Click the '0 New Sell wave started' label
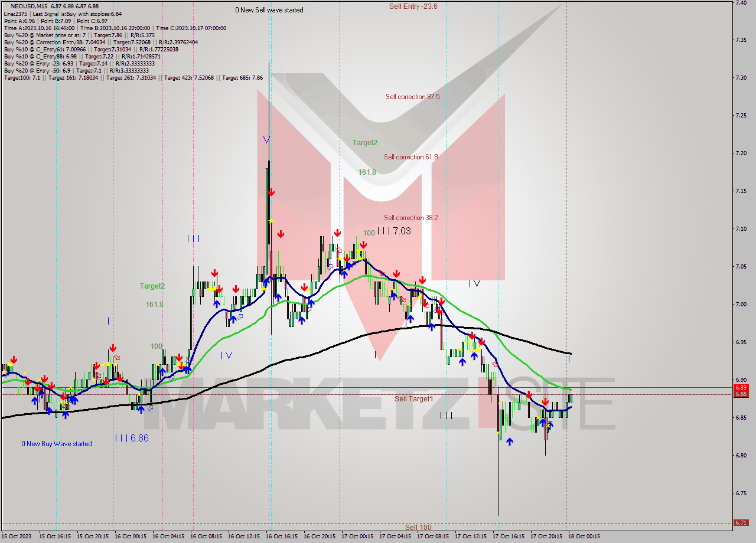 pos(269,10)
